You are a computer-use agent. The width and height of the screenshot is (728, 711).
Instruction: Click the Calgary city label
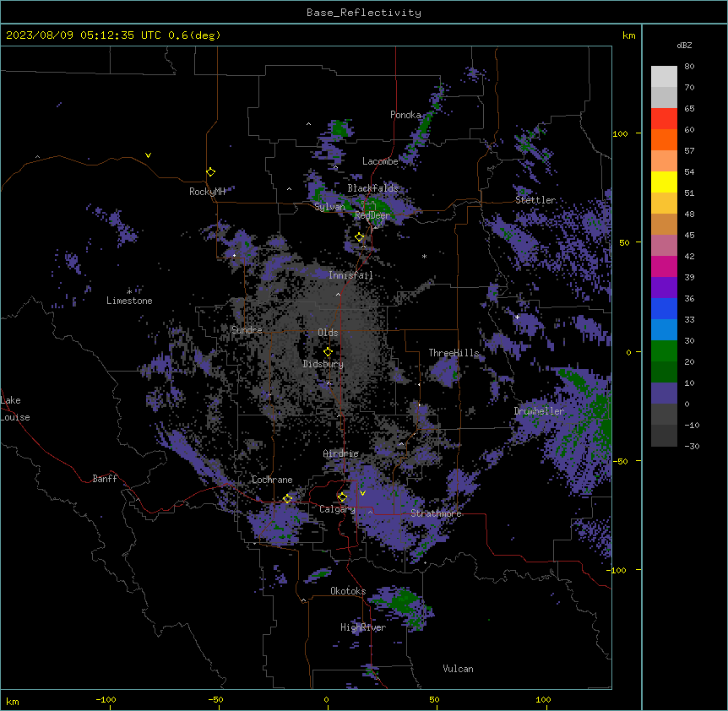tap(337, 509)
